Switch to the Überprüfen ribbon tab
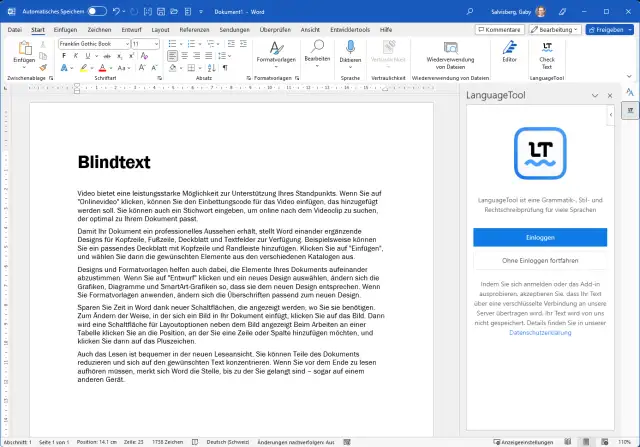This screenshot has width=640, height=447. coord(275,30)
